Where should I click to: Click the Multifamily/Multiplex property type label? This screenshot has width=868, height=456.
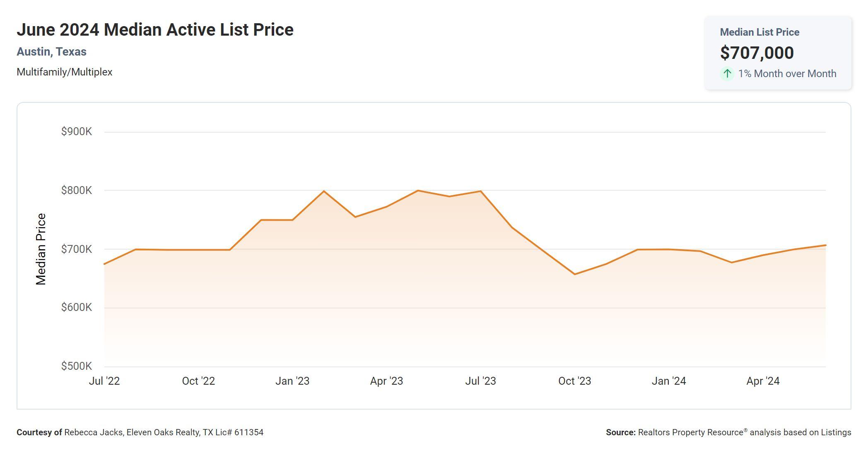click(x=65, y=72)
